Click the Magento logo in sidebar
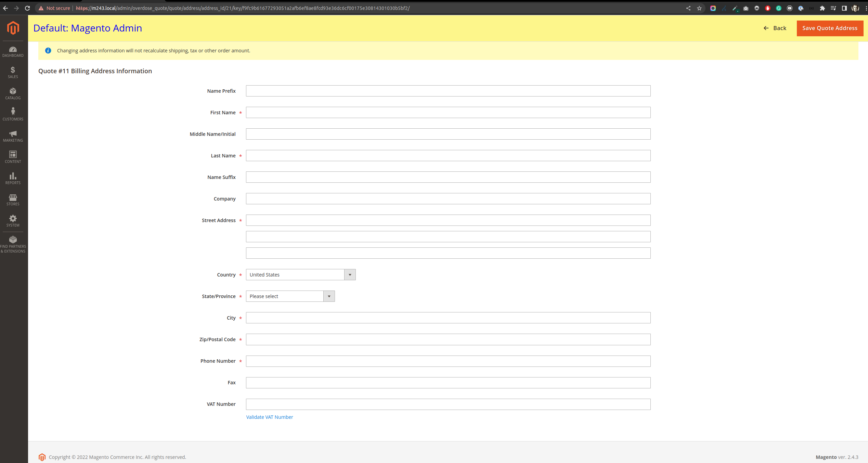Image resolution: width=868 pixels, height=463 pixels. click(13, 28)
